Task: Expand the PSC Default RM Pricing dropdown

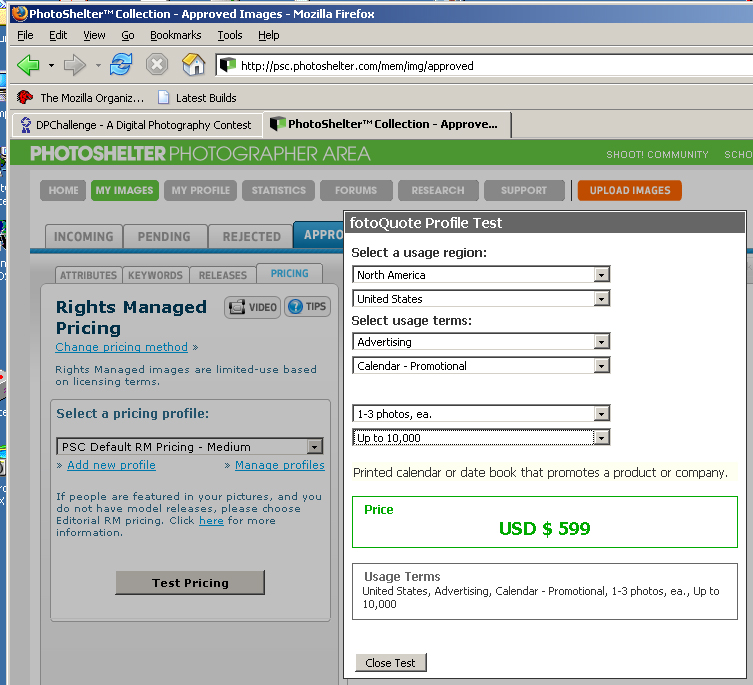Action: point(190,447)
